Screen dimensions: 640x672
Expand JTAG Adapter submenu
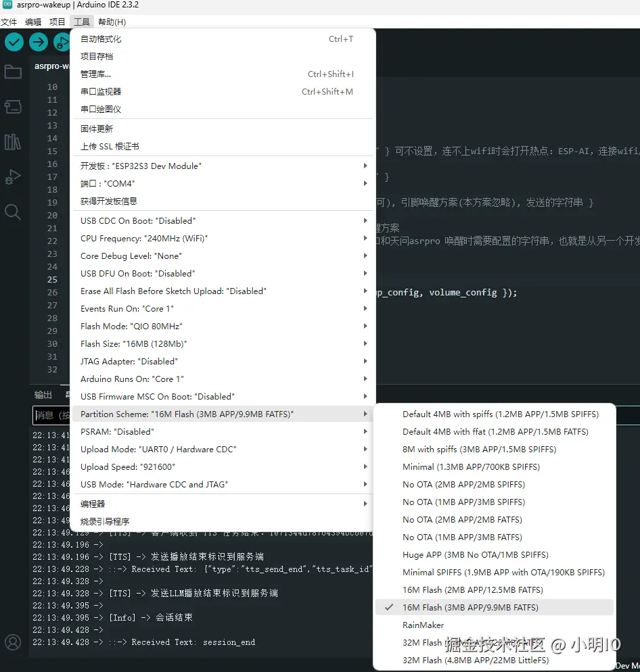pyautogui.click(x=223, y=361)
